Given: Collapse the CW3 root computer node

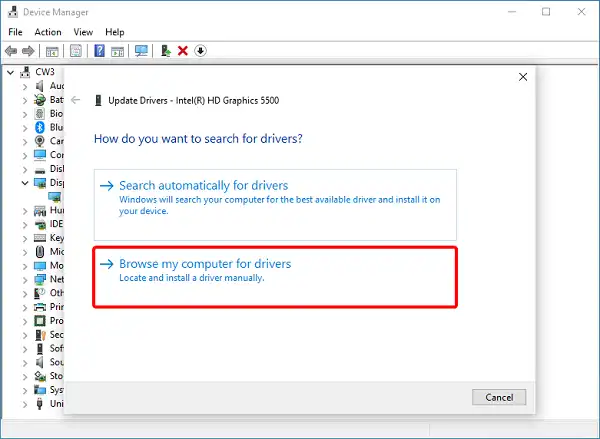Looking at the screenshot, I should click(10, 72).
